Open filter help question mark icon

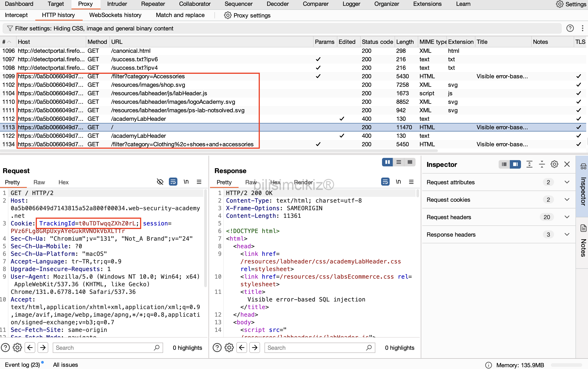(570, 28)
